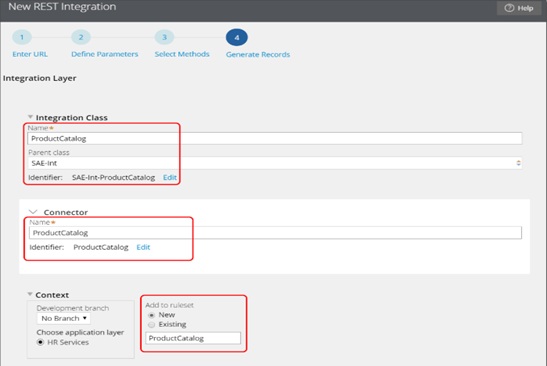Collapse the Connector section
Image resolution: width=547 pixels, height=366 pixels.
tap(33, 212)
